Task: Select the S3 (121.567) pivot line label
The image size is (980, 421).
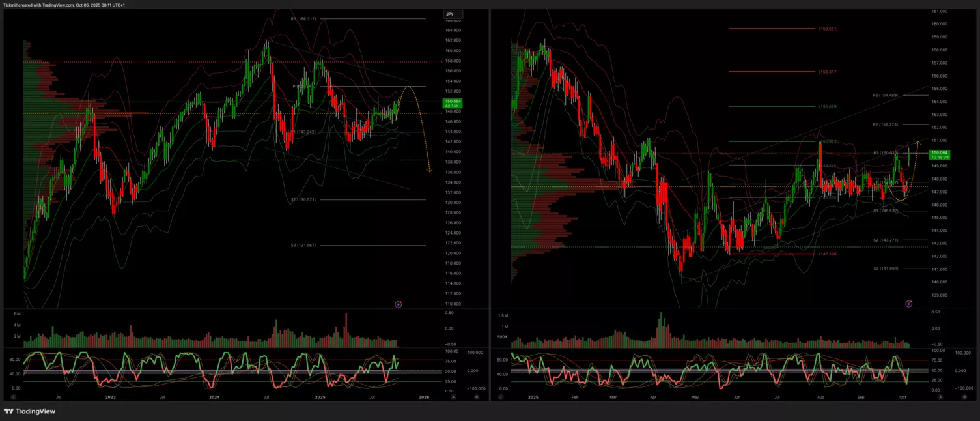Action: (303, 245)
